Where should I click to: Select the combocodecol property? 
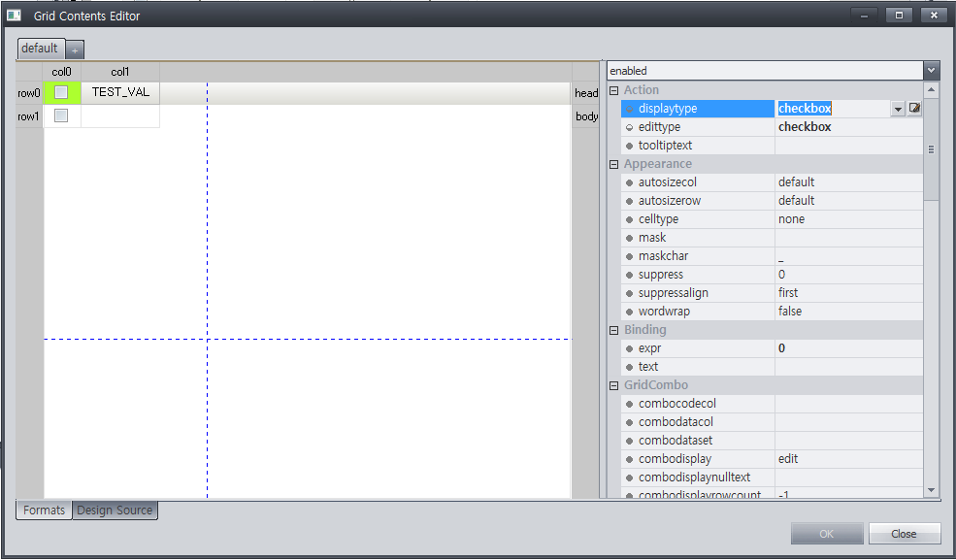(698, 404)
